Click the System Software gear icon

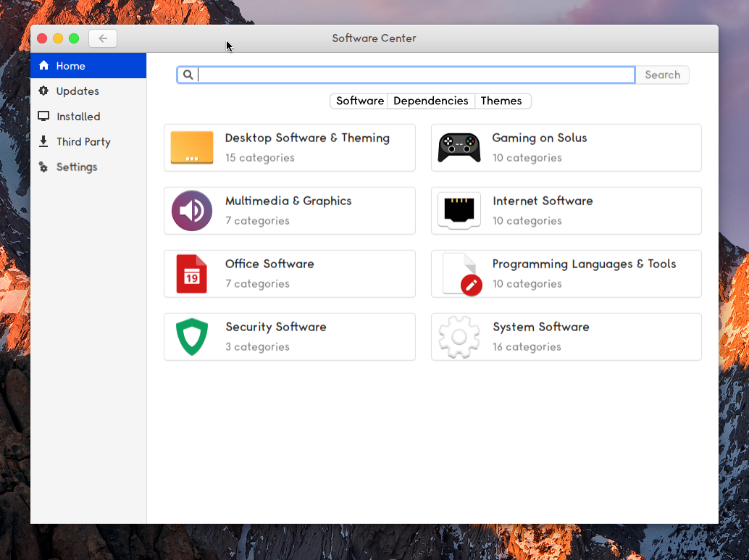point(459,337)
